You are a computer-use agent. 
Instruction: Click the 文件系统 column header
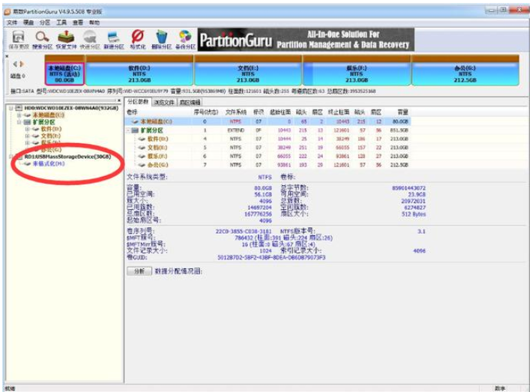coord(236,112)
